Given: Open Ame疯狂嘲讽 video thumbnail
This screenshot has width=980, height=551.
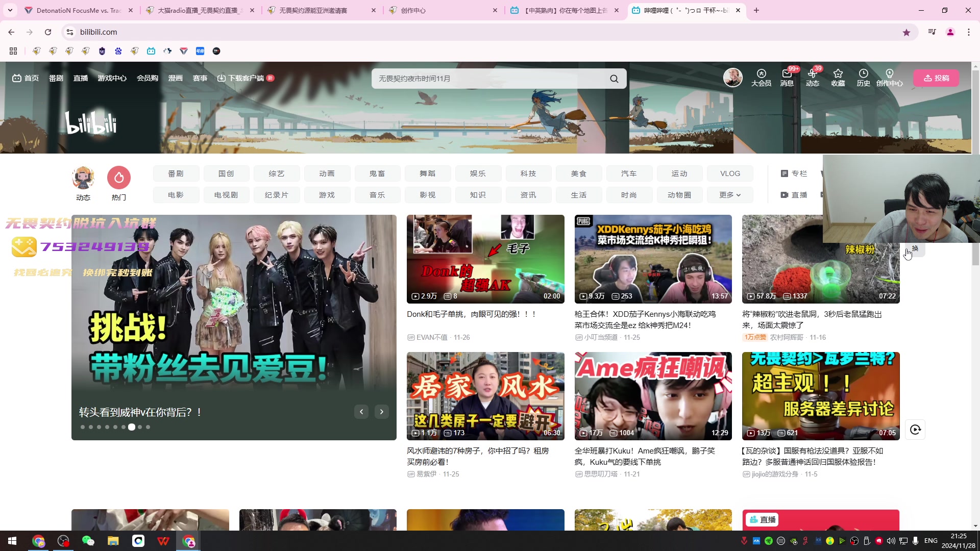Looking at the screenshot, I should [x=653, y=396].
